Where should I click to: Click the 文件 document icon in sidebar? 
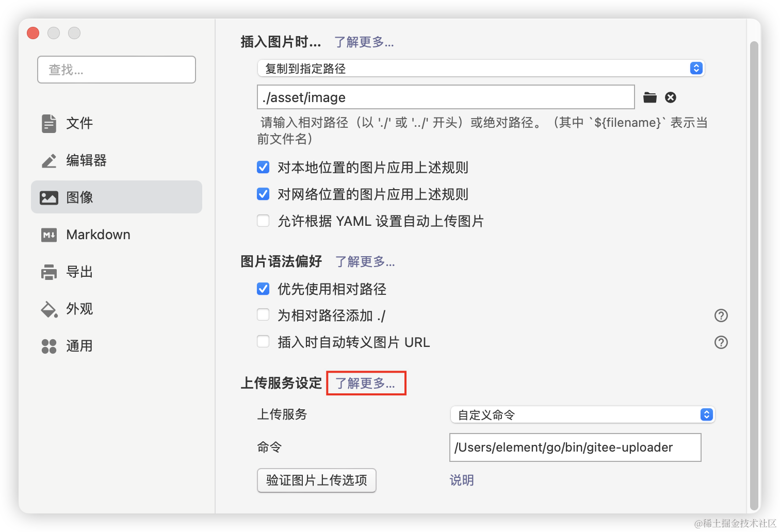[49, 123]
